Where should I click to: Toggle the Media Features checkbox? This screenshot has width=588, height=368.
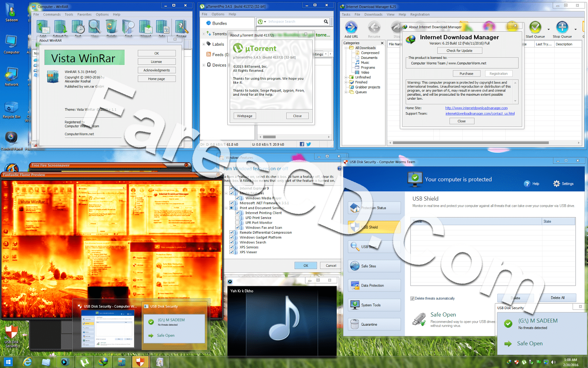[x=232, y=193]
